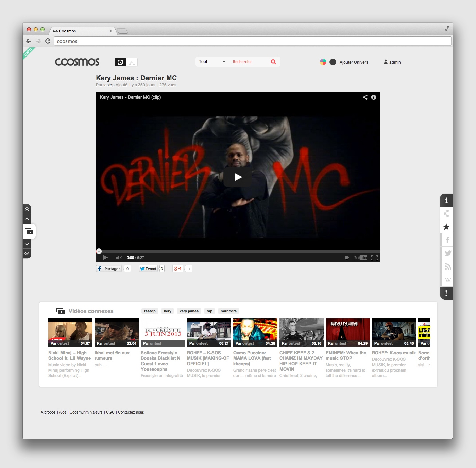Switch to image view mode icon
The width and height of the screenshot is (476, 468).
tap(132, 62)
